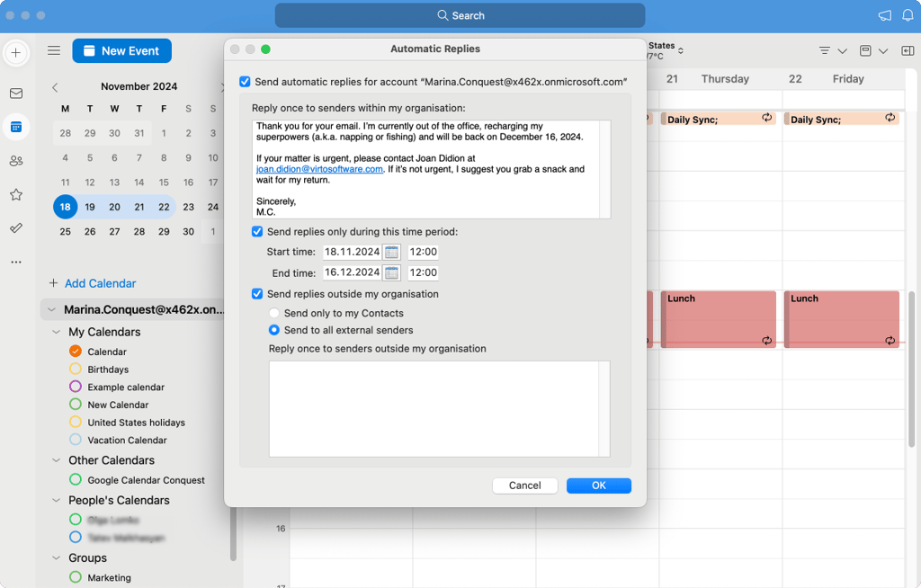921x588 pixels.
Task: Open Start time calendar date picker
Action: tap(392, 252)
